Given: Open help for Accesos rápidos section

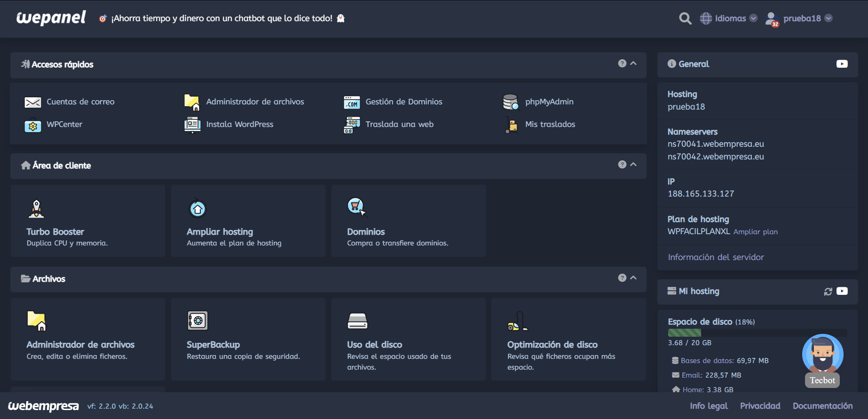Looking at the screenshot, I should click(622, 63).
